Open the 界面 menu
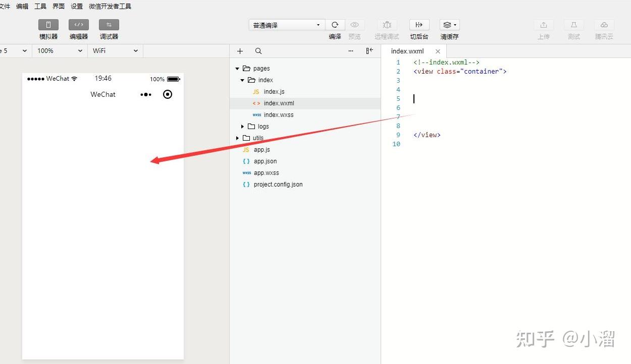This screenshot has width=631, height=364. point(59,7)
